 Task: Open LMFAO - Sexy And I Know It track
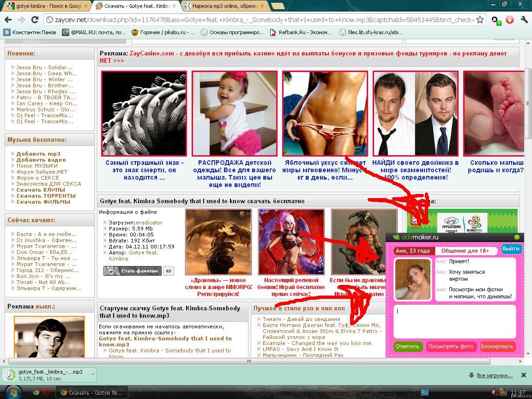[300, 349]
